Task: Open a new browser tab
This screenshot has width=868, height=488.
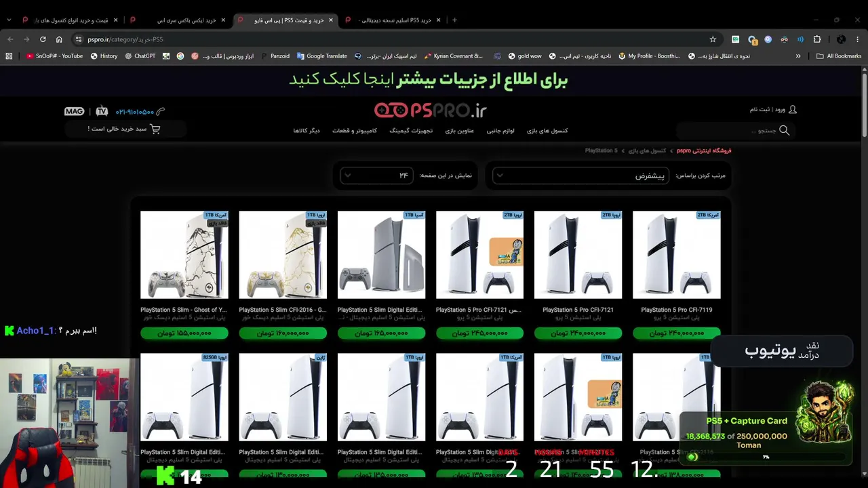Action: click(454, 20)
